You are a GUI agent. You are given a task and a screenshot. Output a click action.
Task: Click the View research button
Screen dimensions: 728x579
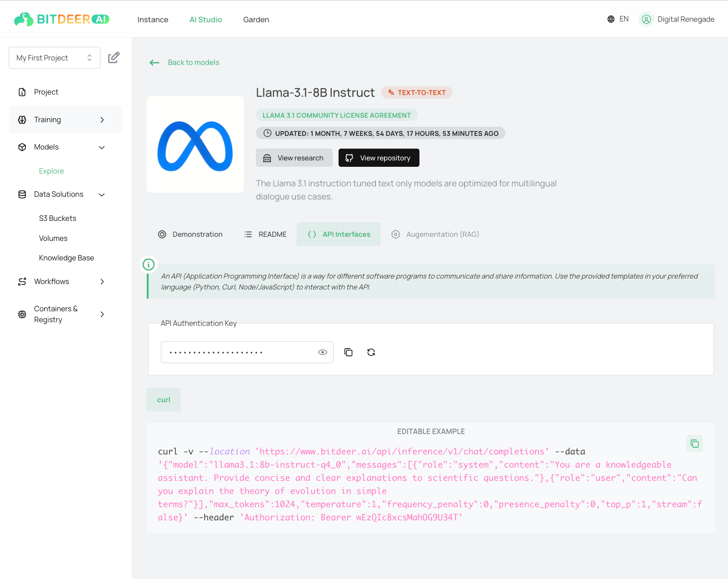tap(294, 158)
